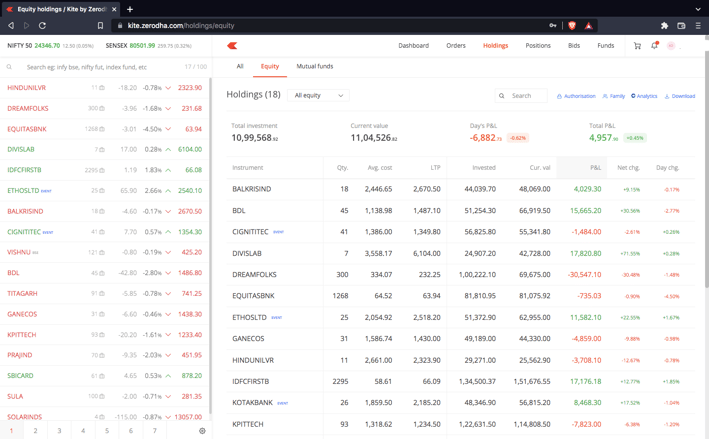The width and height of the screenshot is (709, 439).
Task: Open the All equity dropdown
Action: tap(318, 95)
